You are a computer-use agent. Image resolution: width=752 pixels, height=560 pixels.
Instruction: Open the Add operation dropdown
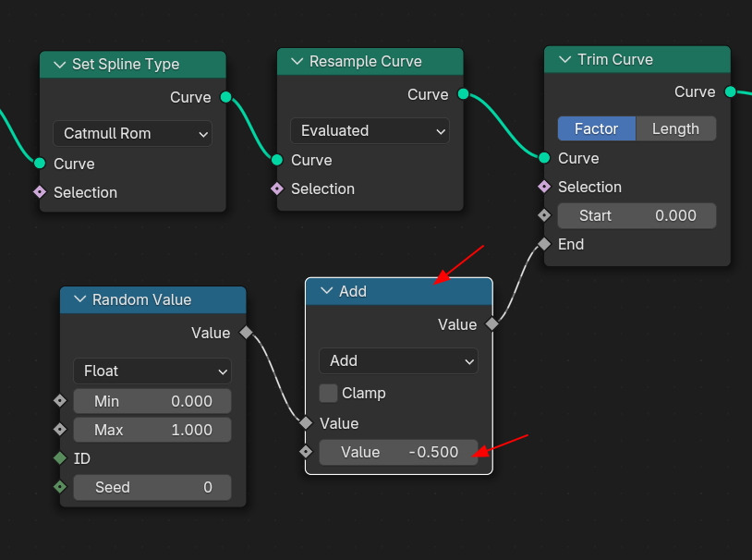(398, 360)
